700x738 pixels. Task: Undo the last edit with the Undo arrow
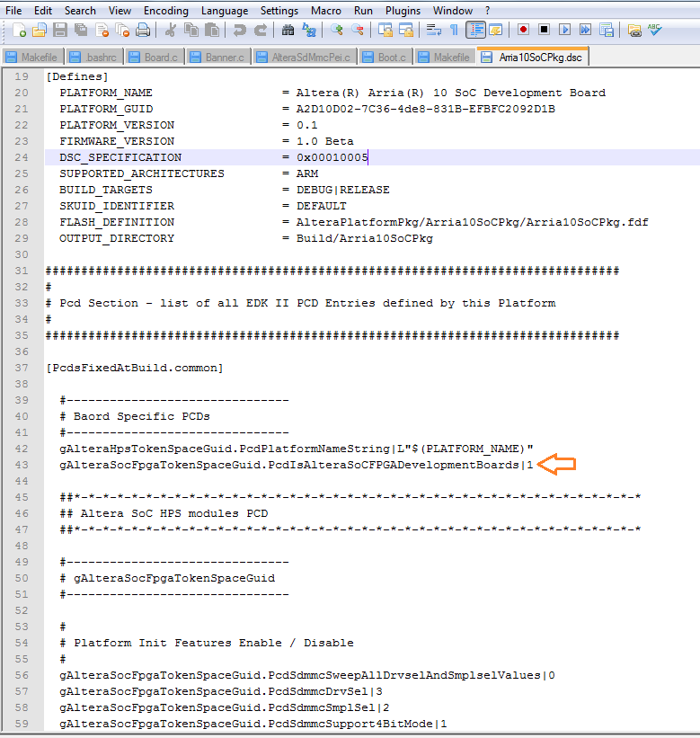[x=239, y=31]
